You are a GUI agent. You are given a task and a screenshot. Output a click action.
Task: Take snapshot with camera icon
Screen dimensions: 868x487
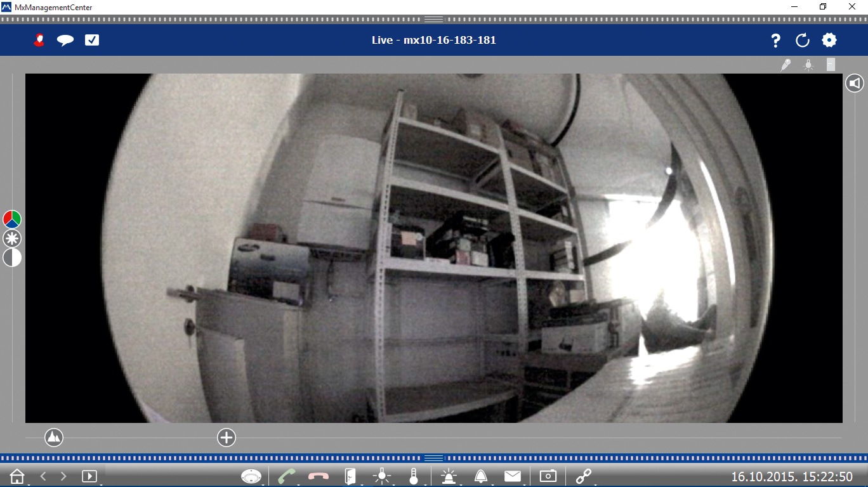click(x=548, y=476)
